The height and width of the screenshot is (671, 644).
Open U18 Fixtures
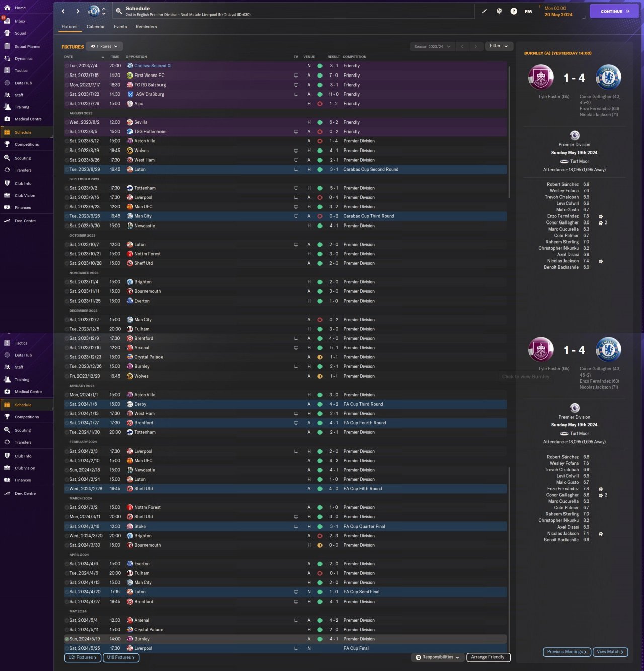point(121,657)
